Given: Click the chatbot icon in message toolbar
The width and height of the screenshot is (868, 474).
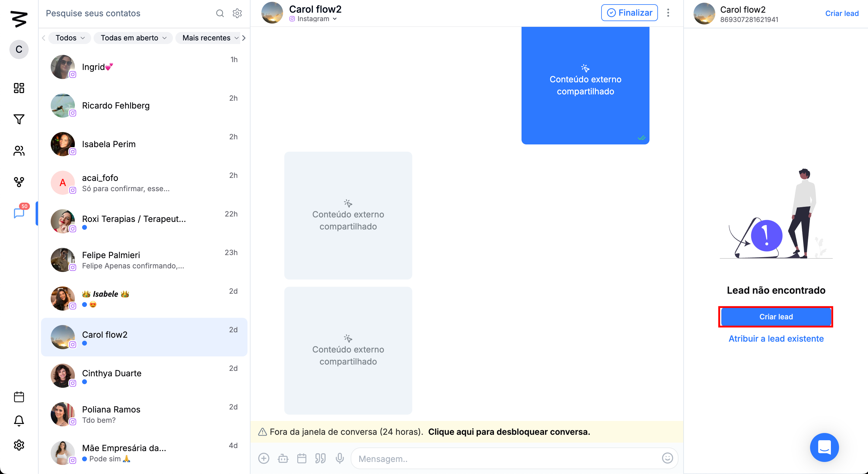Looking at the screenshot, I should point(283,458).
